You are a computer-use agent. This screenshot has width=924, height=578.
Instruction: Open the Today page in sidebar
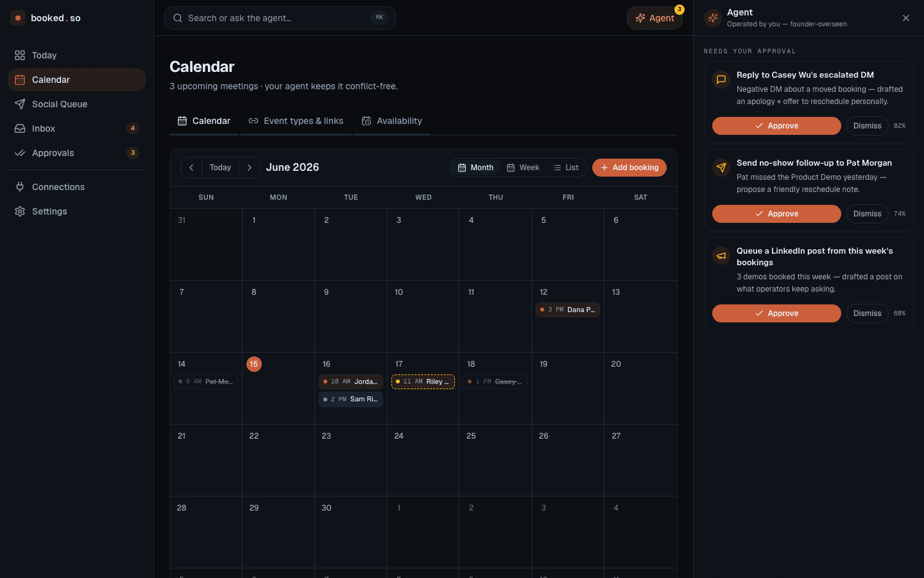(76, 55)
